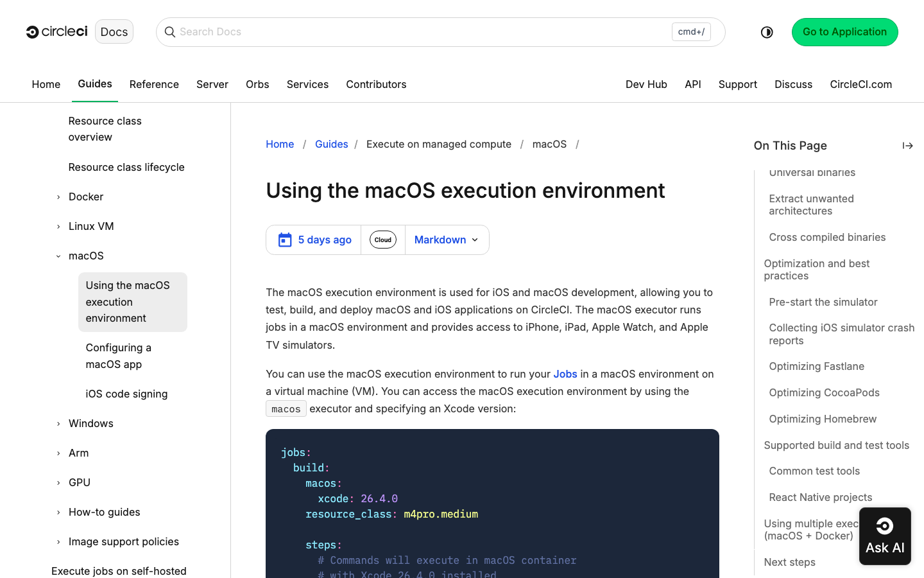Viewport: 924px width, 578px height.
Task: Click the Cloud badge icon
Action: 383,240
